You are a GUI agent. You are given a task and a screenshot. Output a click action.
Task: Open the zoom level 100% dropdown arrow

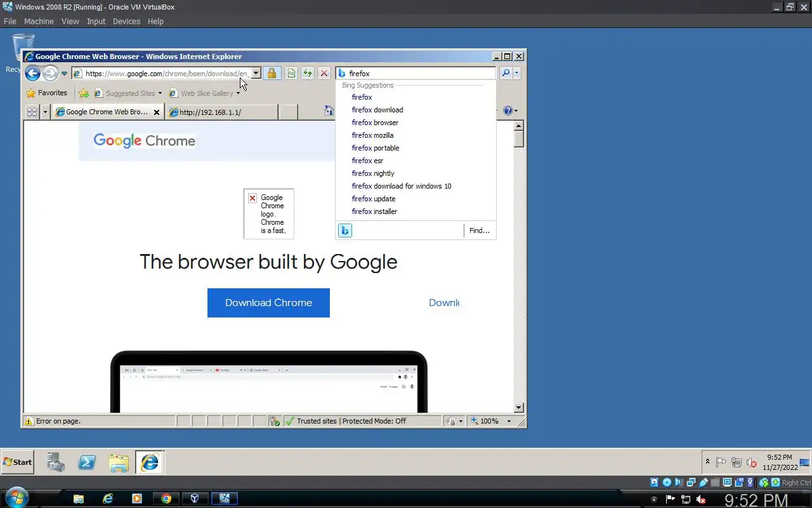click(x=509, y=421)
